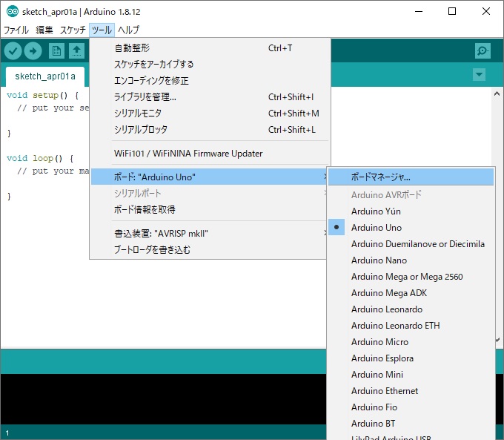
Task: Open シリアルプロッタ menu entry
Action: point(210,129)
